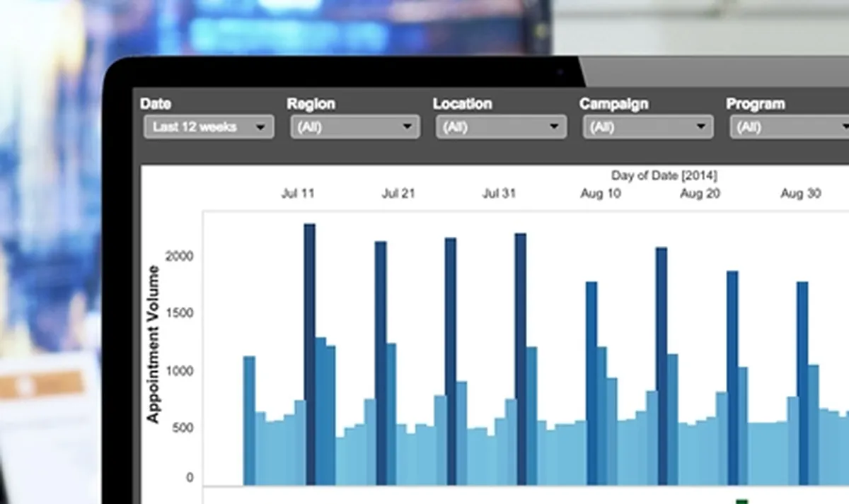Select the dark blue bar left of Aug 10

[x=591, y=382]
